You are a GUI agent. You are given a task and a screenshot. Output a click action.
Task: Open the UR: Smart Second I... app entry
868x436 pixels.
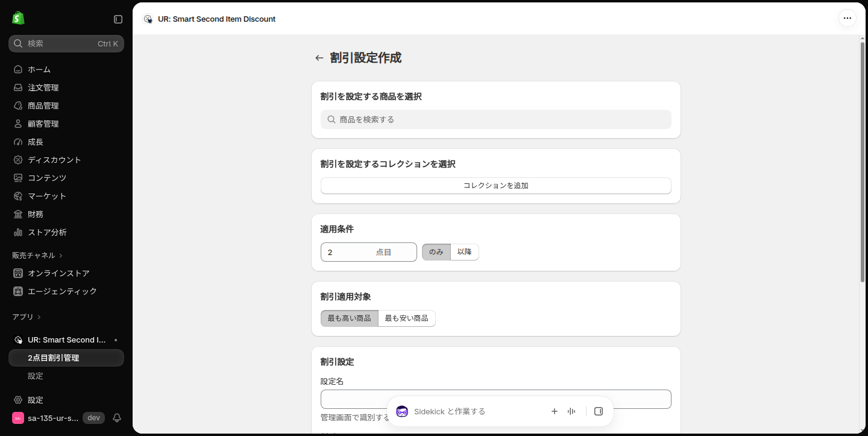pos(66,340)
